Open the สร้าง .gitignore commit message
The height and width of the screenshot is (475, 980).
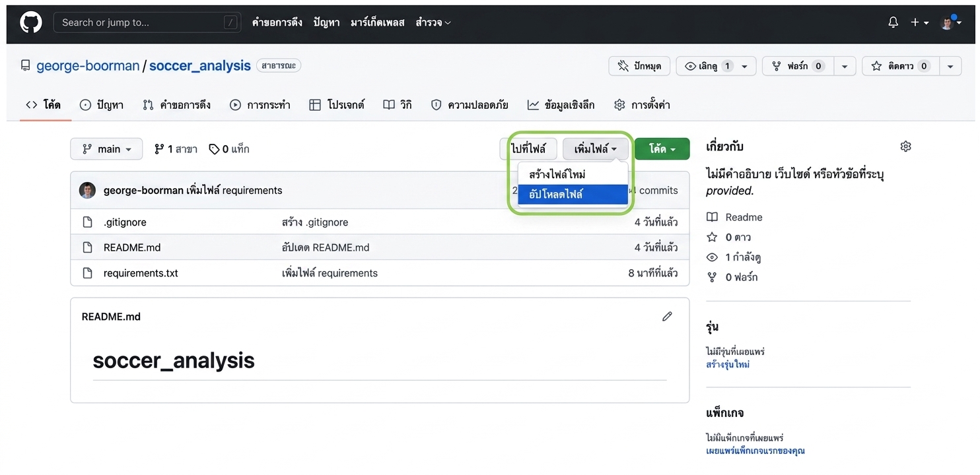(x=315, y=222)
